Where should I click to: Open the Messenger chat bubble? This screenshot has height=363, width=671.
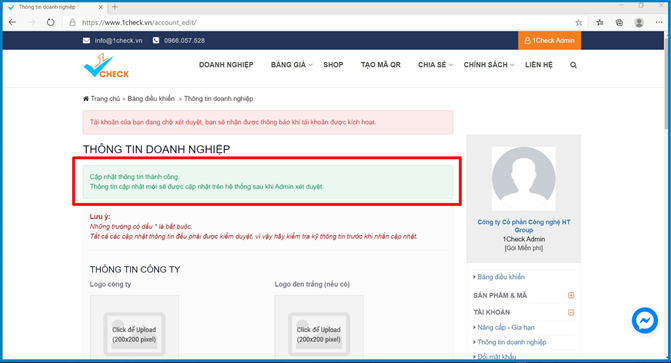pyautogui.click(x=644, y=320)
